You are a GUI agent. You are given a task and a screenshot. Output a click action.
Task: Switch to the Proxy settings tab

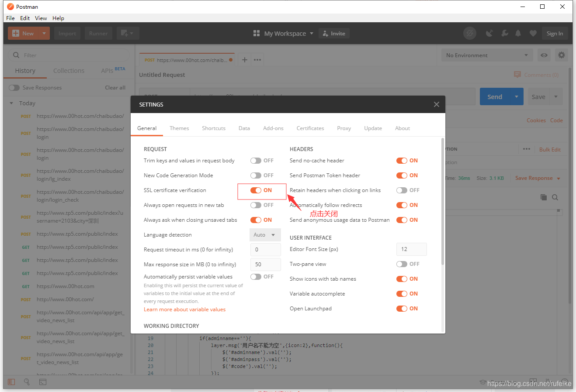point(344,128)
